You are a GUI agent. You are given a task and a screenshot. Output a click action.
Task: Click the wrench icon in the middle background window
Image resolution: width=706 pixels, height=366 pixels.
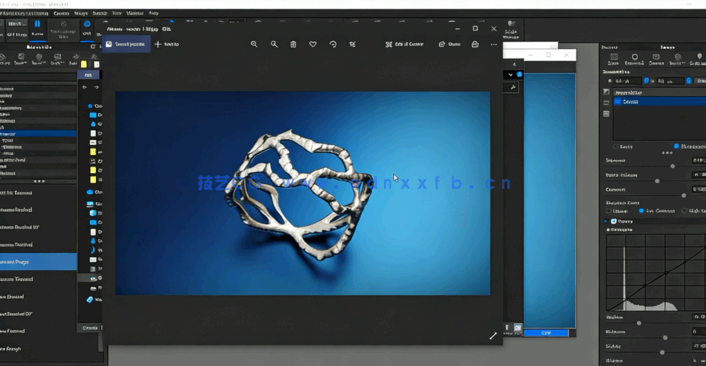(513, 87)
